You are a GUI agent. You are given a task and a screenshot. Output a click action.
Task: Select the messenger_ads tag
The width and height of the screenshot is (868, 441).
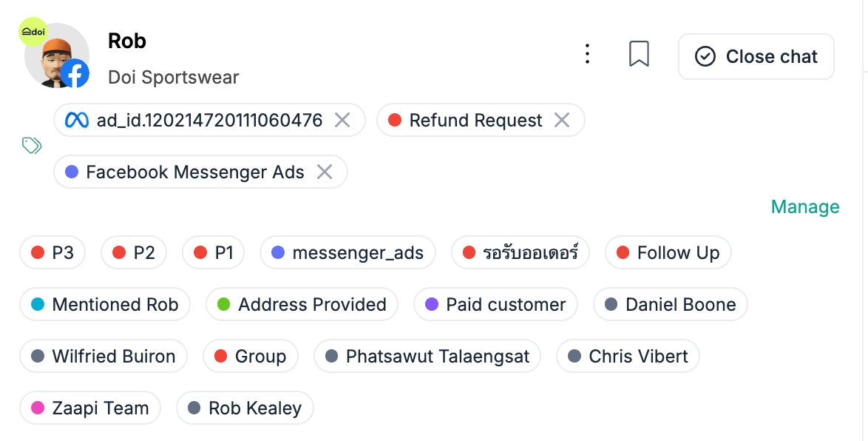point(347,253)
